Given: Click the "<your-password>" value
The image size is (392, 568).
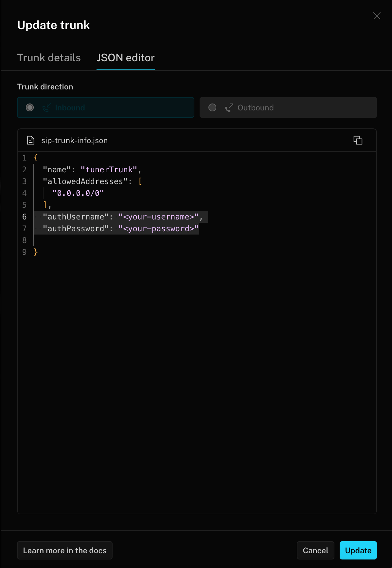Looking at the screenshot, I should [x=158, y=229].
